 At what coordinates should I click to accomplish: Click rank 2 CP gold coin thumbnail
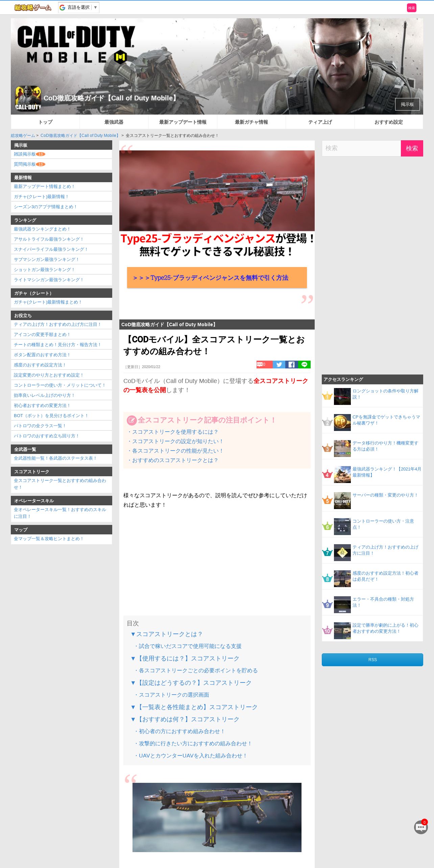[x=342, y=423]
